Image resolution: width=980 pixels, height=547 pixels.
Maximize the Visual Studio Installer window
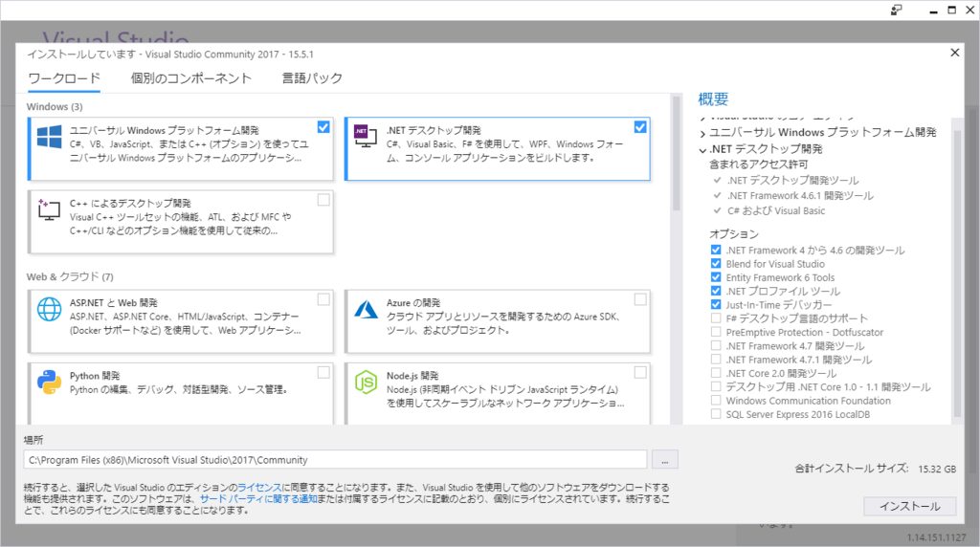pyautogui.click(x=952, y=10)
